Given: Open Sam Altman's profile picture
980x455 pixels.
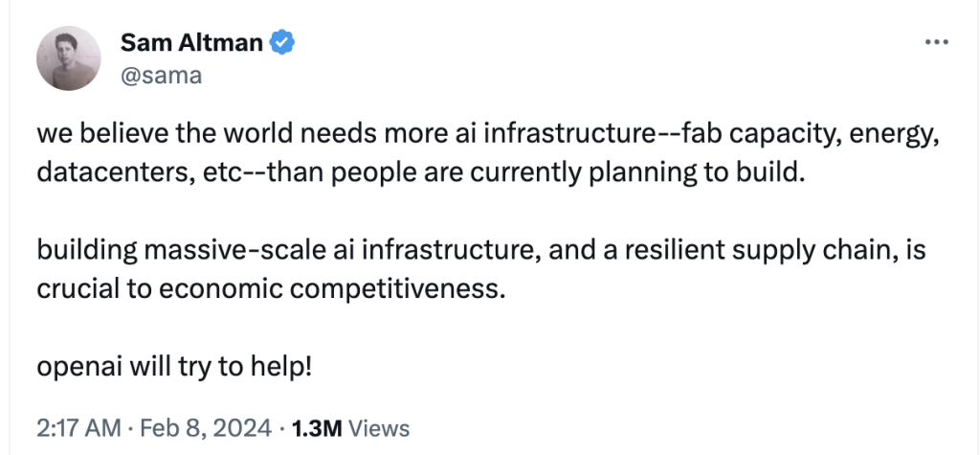Looking at the screenshot, I should point(68,59).
